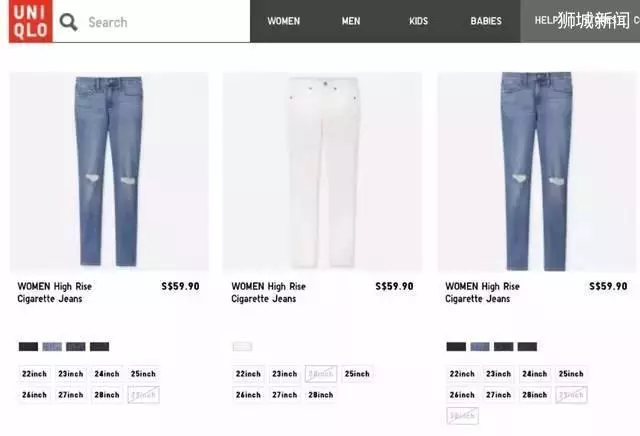
Task: Open white cigarette jeans product image
Action: point(322,171)
